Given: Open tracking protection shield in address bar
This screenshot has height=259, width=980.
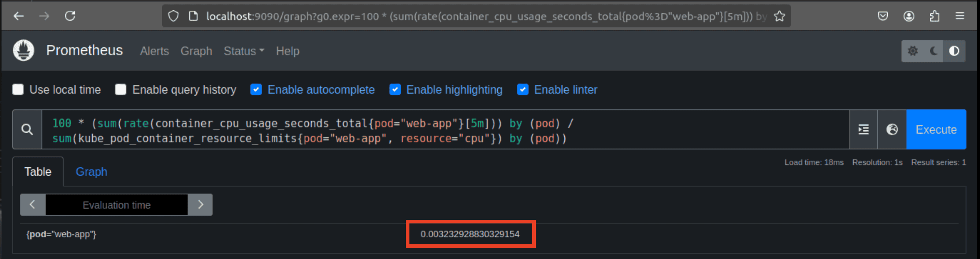Looking at the screenshot, I should click(x=173, y=16).
